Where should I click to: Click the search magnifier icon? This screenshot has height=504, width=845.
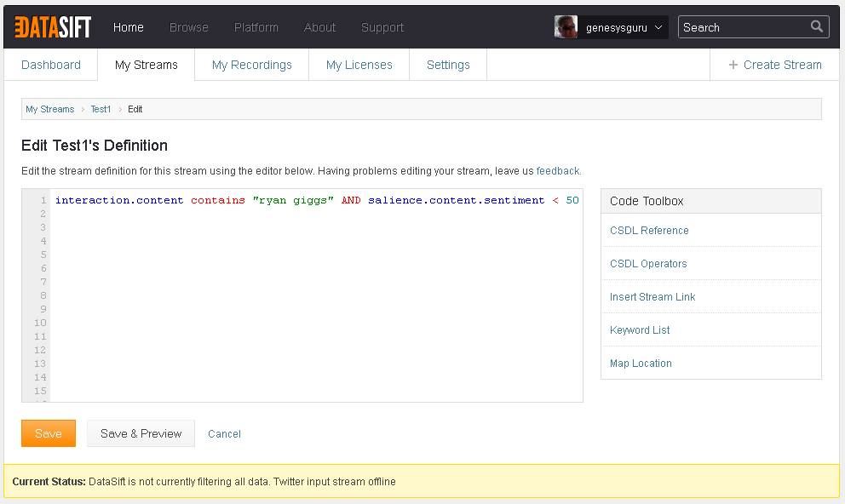pyautogui.click(x=817, y=26)
